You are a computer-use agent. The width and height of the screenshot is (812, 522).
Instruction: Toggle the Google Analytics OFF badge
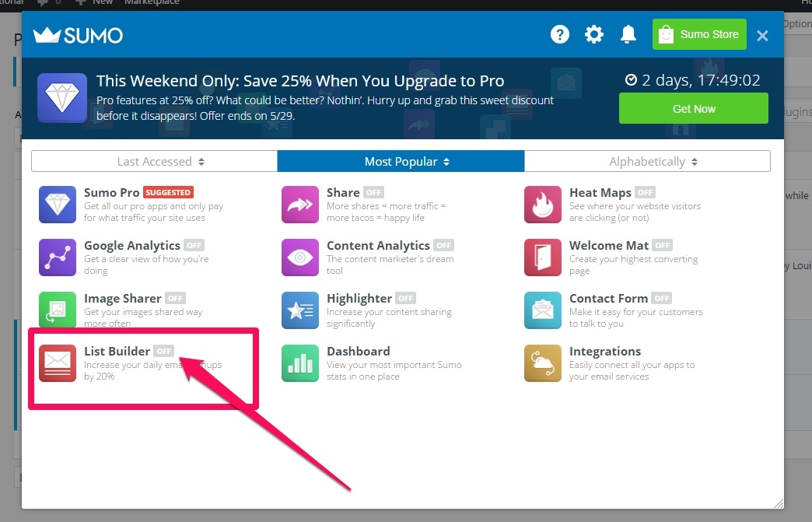coord(194,246)
